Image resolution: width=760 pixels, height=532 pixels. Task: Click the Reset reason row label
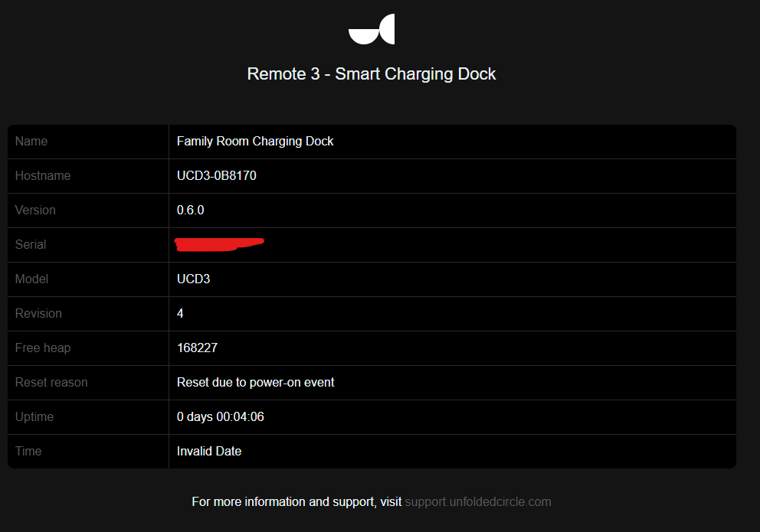pyautogui.click(x=51, y=382)
